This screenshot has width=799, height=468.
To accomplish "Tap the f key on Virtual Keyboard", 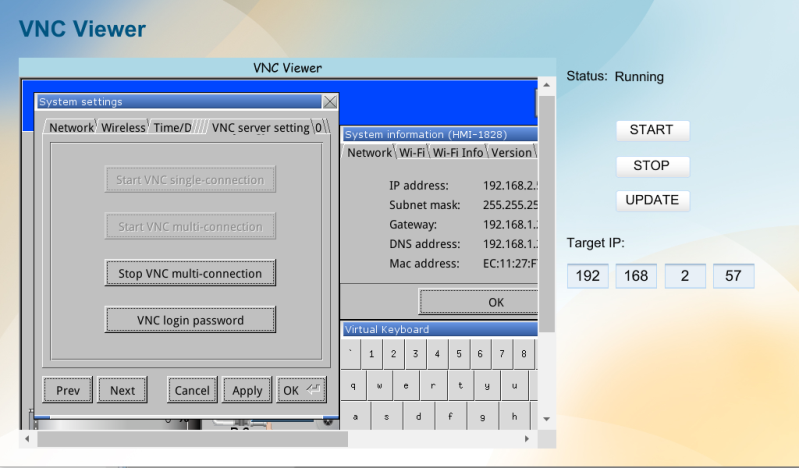I will [x=450, y=417].
